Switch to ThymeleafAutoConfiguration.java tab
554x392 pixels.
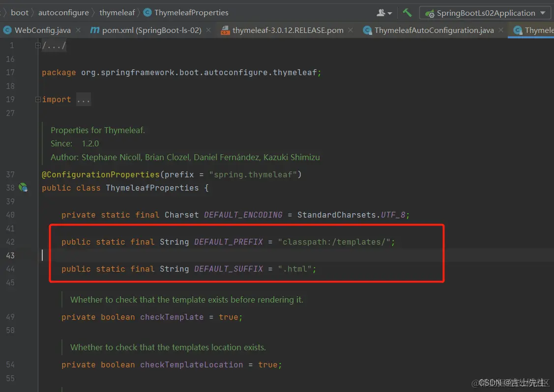click(x=434, y=30)
